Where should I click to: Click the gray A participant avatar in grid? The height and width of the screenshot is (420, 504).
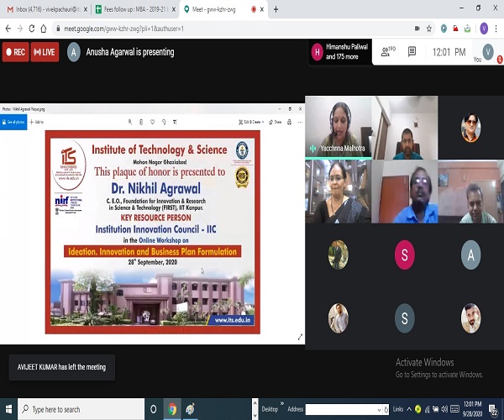[x=471, y=255]
